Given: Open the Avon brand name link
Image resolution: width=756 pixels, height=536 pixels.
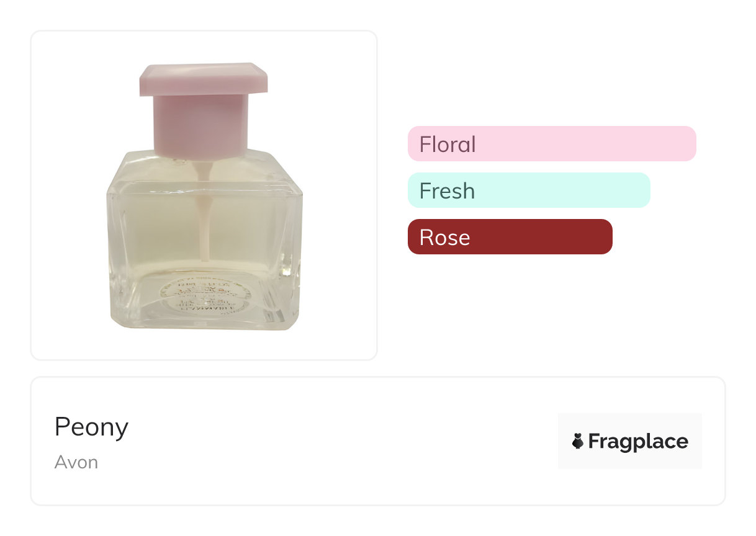Looking at the screenshot, I should (x=76, y=462).
